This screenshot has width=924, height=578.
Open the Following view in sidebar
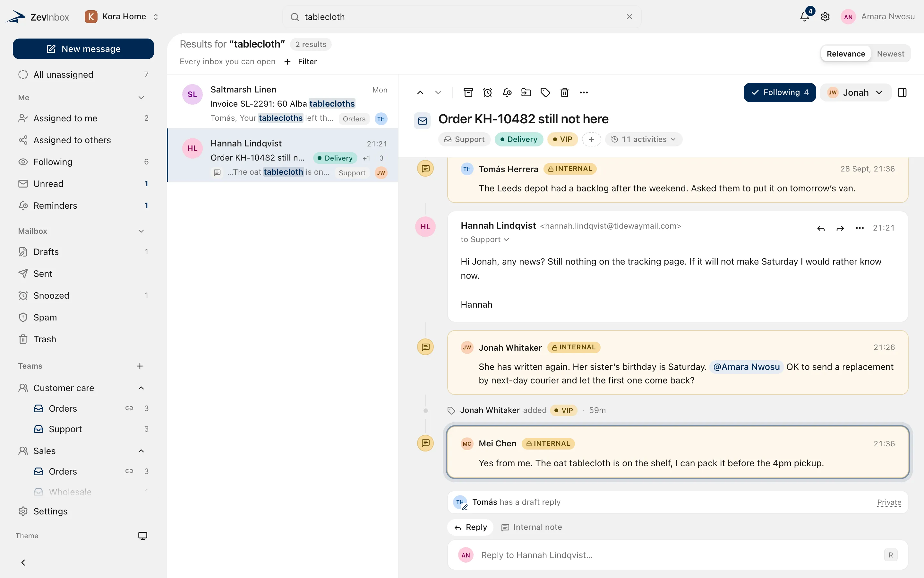point(83,162)
